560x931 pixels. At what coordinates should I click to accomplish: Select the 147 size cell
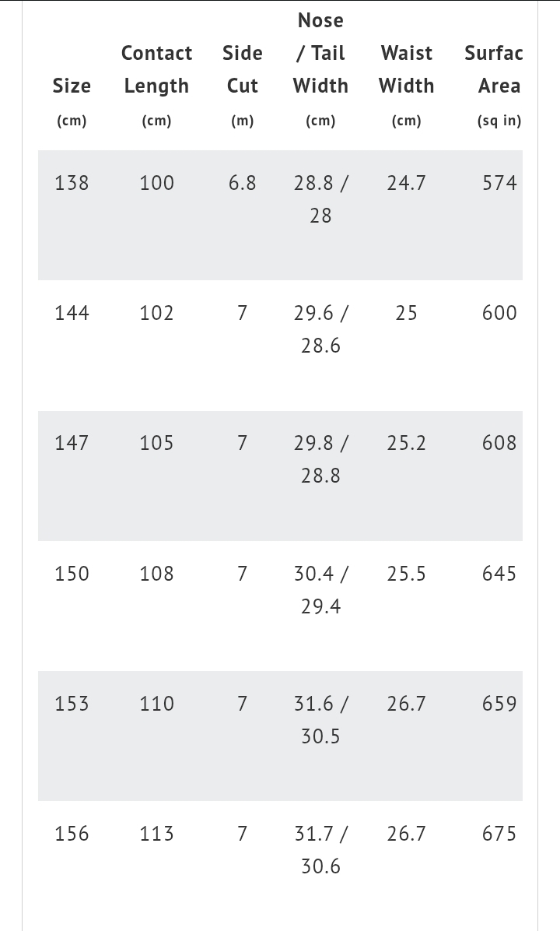(72, 443)
